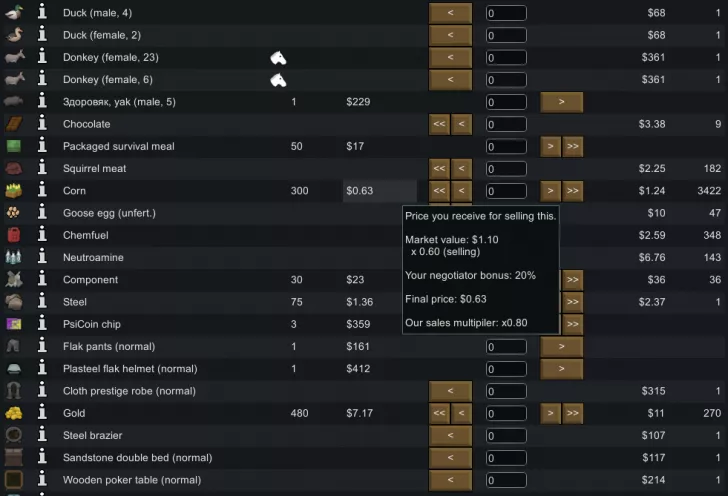This screenshot has height=496, width=728.
Task: Sell the yak with its right arrow button
Action: tap(562, 102)
